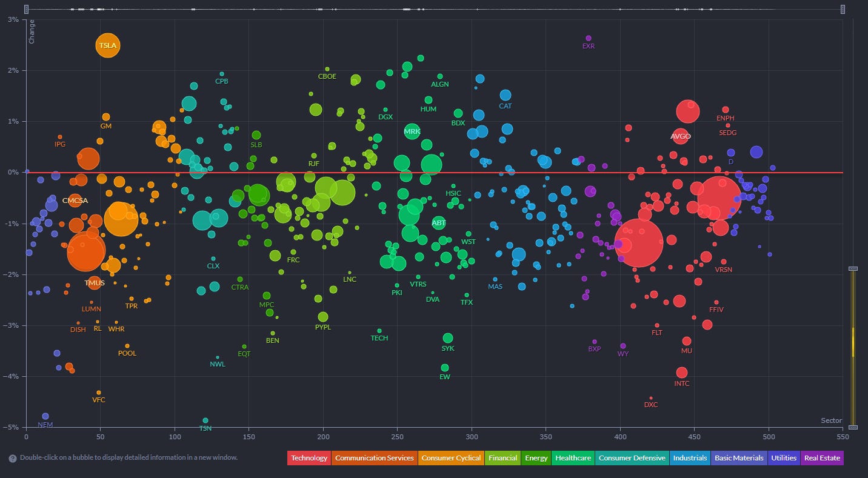
Task: Click the left handle of top range slider
Action: (x=26, y=9)
